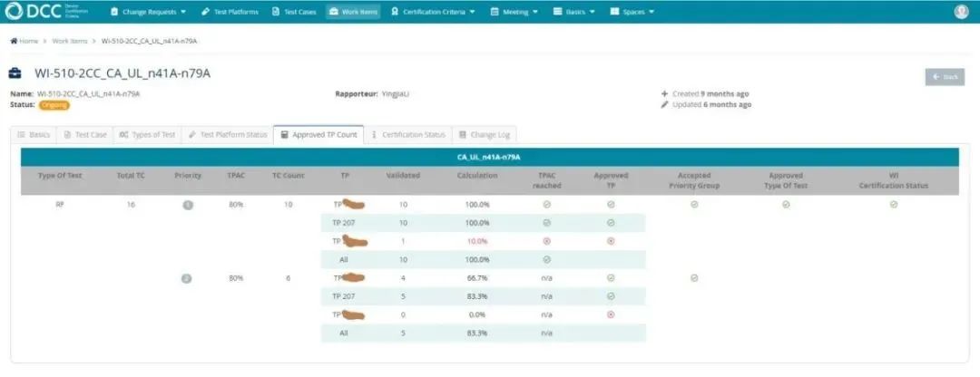
Task: Open the user profile avatar
Action: (961, 12)
